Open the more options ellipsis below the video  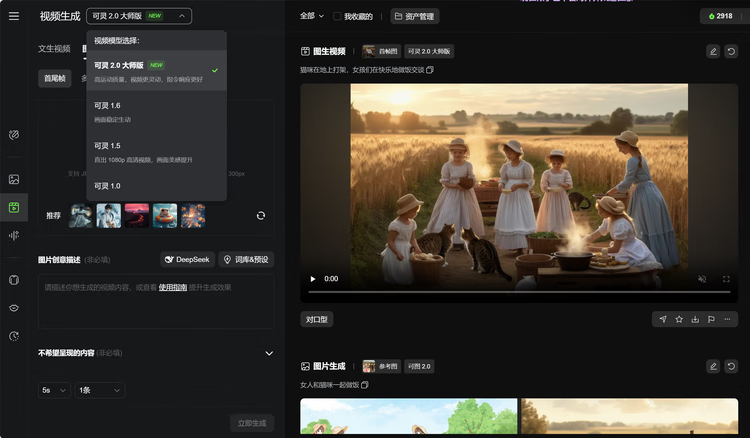pos(728,319)
